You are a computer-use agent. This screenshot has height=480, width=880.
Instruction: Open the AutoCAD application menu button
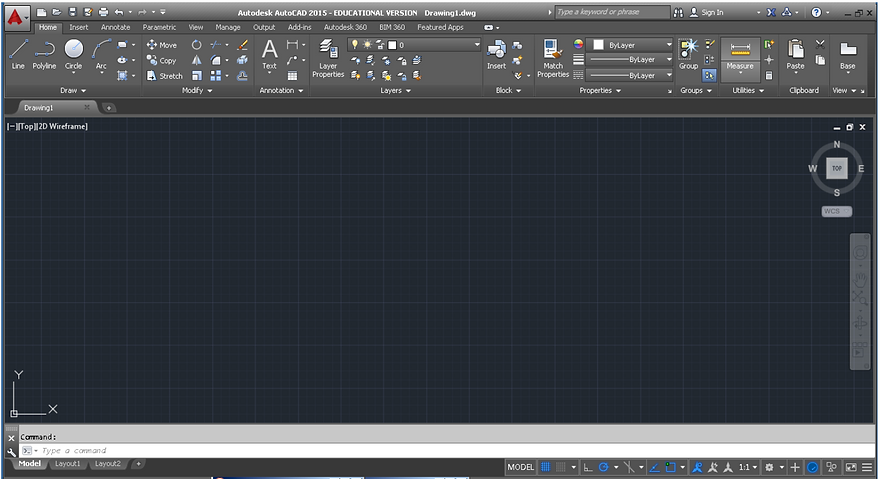pyautogui.click(x=16, y=18)
